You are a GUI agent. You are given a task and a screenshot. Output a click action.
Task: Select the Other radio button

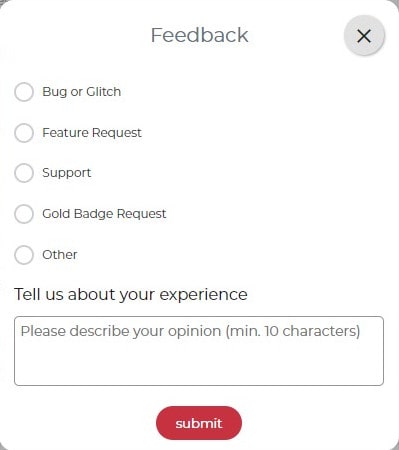coord(24,255)
